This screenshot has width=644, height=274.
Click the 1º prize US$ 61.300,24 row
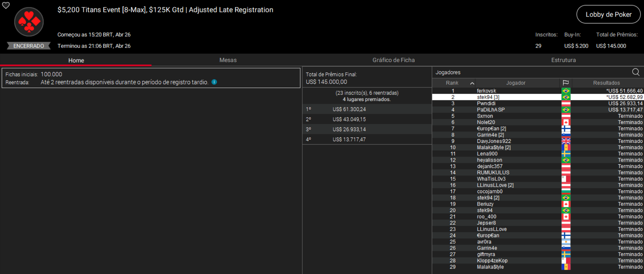tap(367, 109)
